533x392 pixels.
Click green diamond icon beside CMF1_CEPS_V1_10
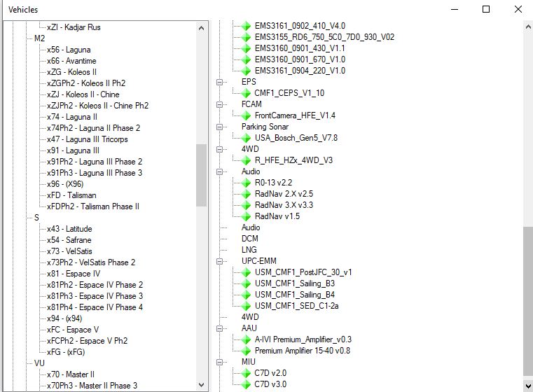click(246, 93)
